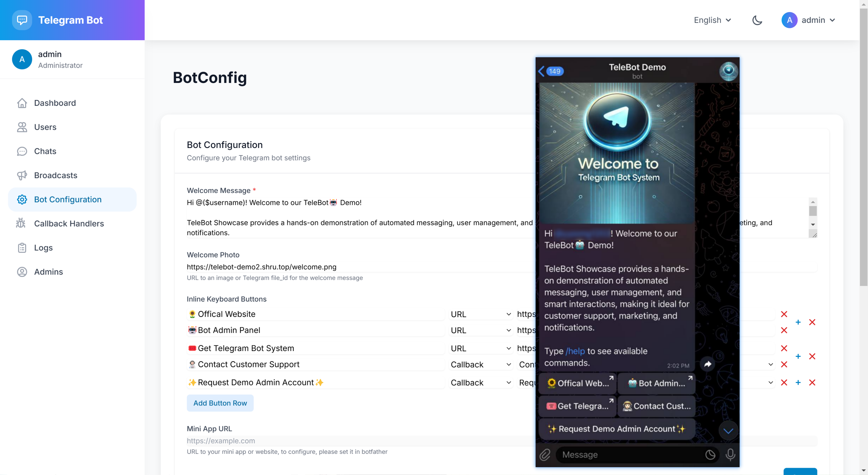Image resolution: width=868 pixels, height=475 pixels.
Task: Click the Chats speech bubble icon
Action: coord(22,151)
